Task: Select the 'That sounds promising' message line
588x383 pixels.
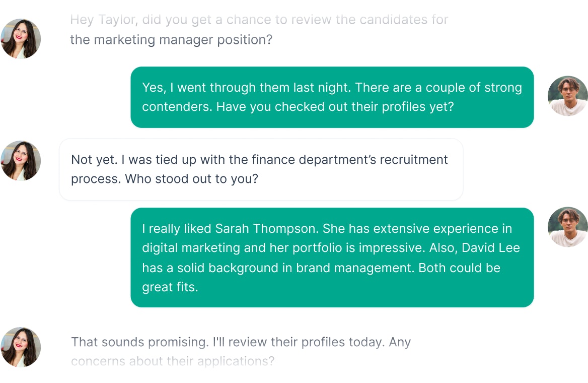Action: pyautogui.click(x=241, y=342)
